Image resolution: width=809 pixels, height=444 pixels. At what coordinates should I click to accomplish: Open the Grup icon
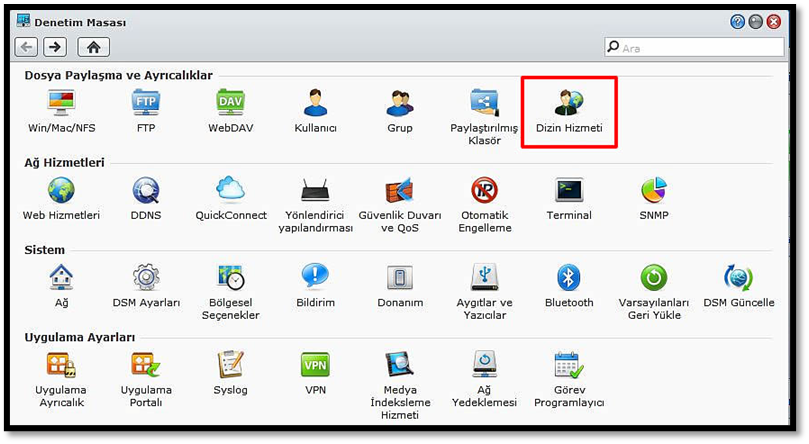[x=400, y=104]
